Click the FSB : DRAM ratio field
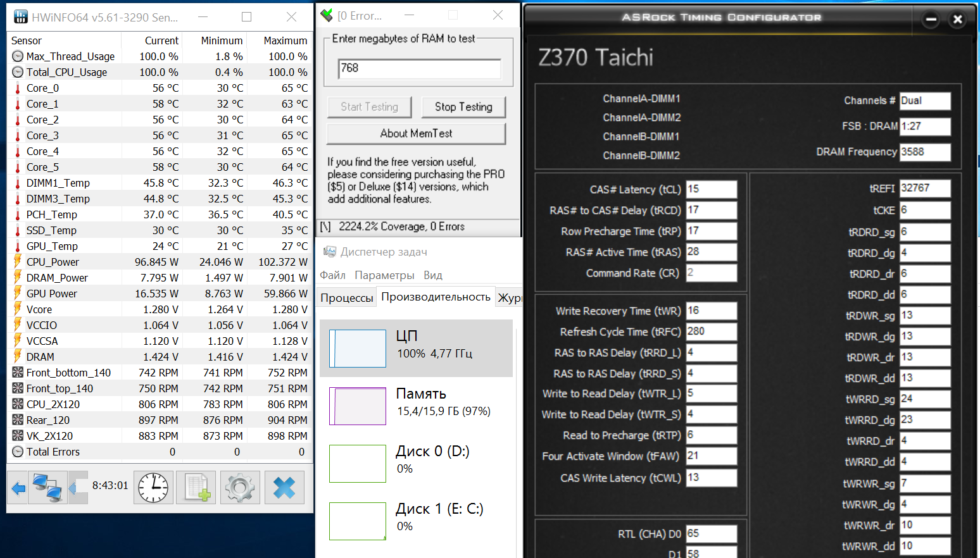 925,127
